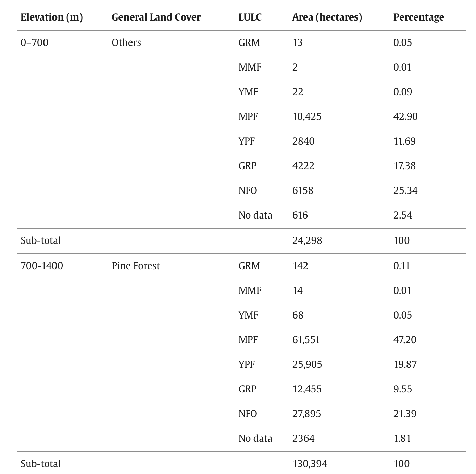Click the 42.90 percentage value
This screenshot has width=476, height=474.
tap(405, 116)
